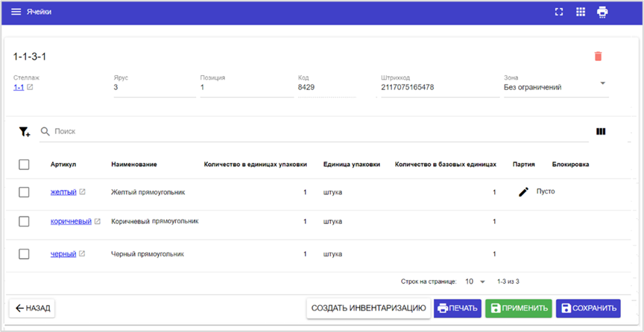Toggle fullscreen mode icon

559,12
